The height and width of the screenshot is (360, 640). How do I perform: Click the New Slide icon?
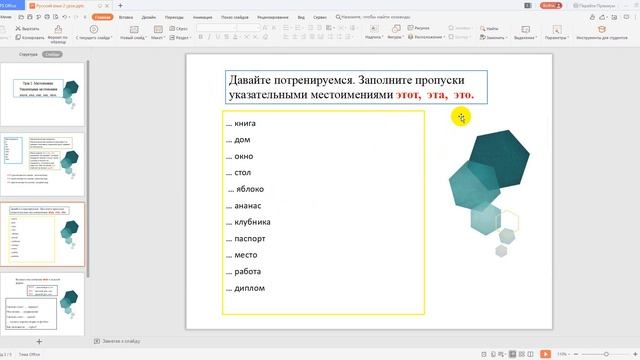[x=134, y=29]
